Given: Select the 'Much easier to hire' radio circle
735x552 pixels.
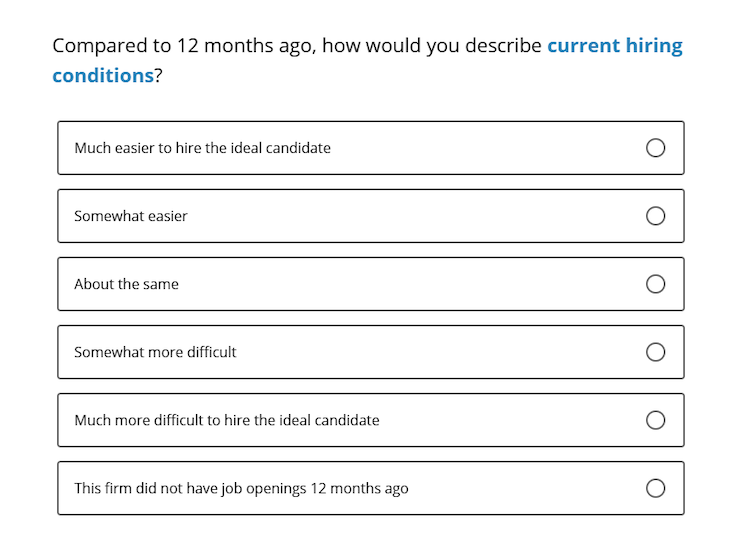Looking at the screenshot, I should tap(655, 148).
